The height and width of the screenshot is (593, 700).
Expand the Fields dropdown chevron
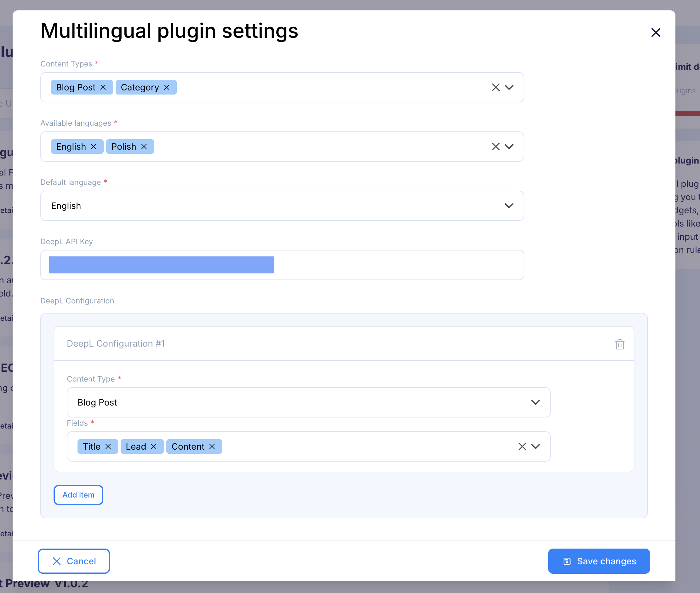535,446
